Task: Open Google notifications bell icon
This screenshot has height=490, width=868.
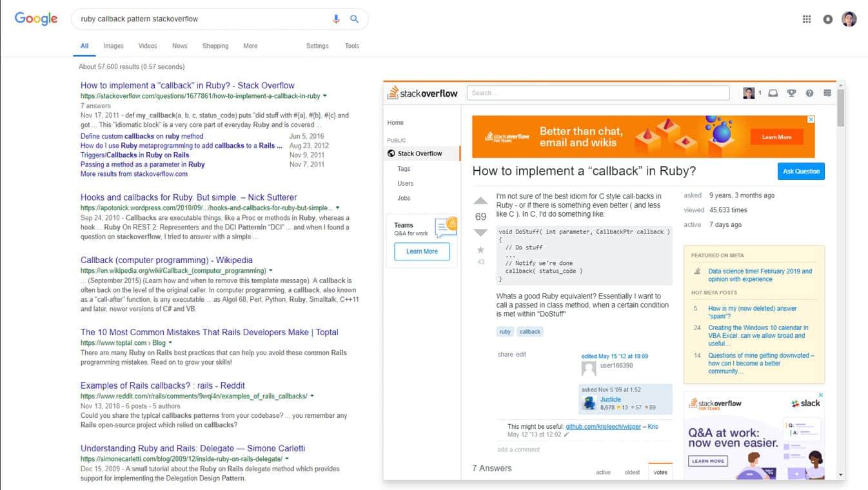Action: point(828,19)
